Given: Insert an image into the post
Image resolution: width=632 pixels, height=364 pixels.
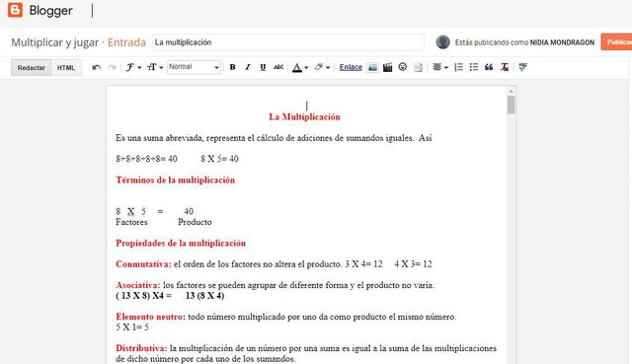Looking at the screenshot, I should pos(373,67).
